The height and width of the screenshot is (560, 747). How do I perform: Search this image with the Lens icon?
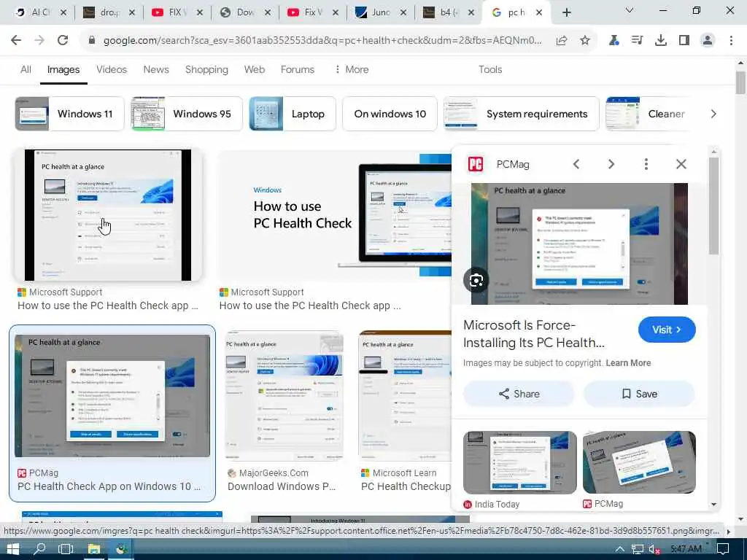pos(476,281)
